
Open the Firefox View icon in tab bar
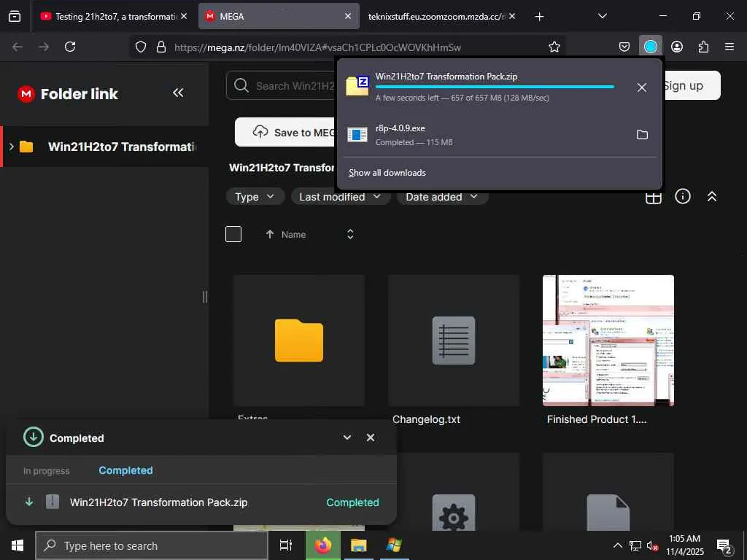tap(15, 16)
